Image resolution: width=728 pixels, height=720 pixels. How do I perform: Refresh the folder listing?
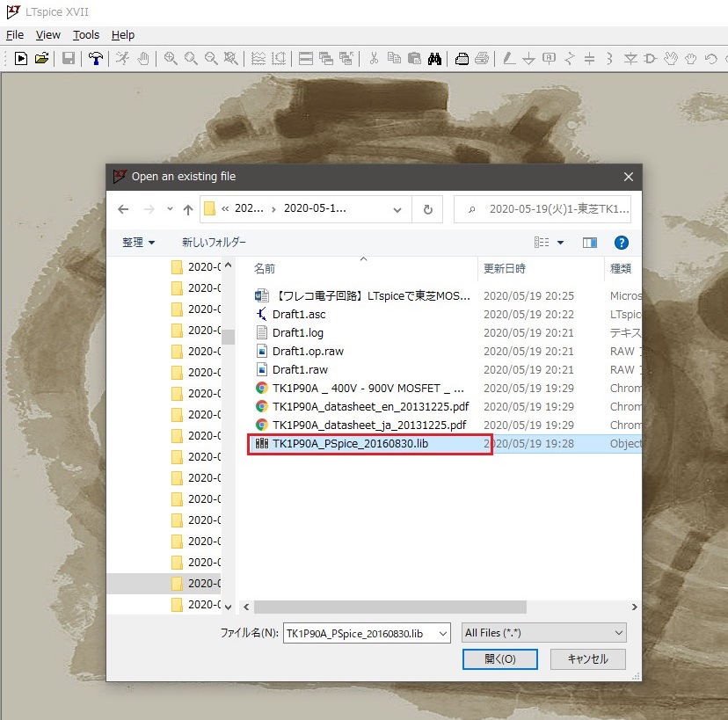(x=427, y=209)
